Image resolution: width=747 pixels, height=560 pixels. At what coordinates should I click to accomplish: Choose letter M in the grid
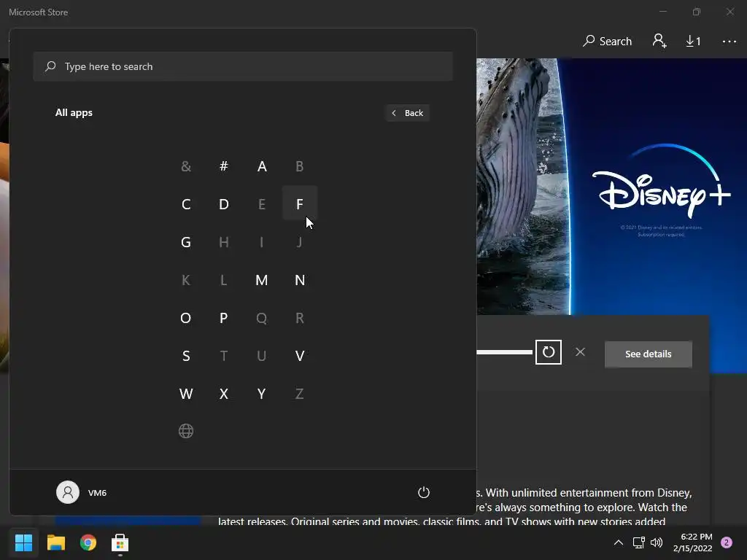click(262, 280)
